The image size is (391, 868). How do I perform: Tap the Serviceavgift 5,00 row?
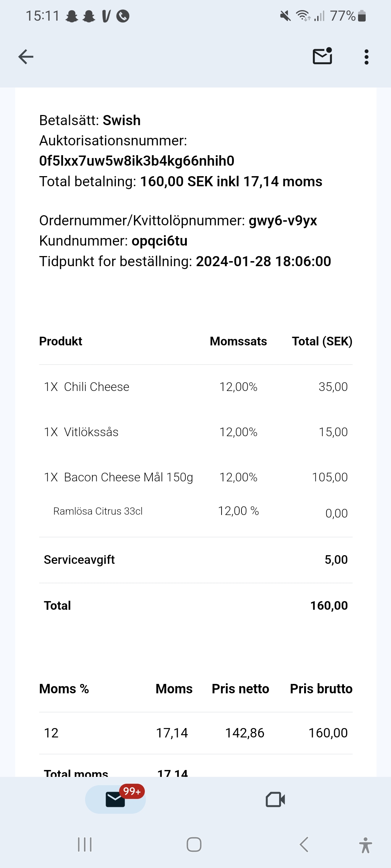point(195,560)
